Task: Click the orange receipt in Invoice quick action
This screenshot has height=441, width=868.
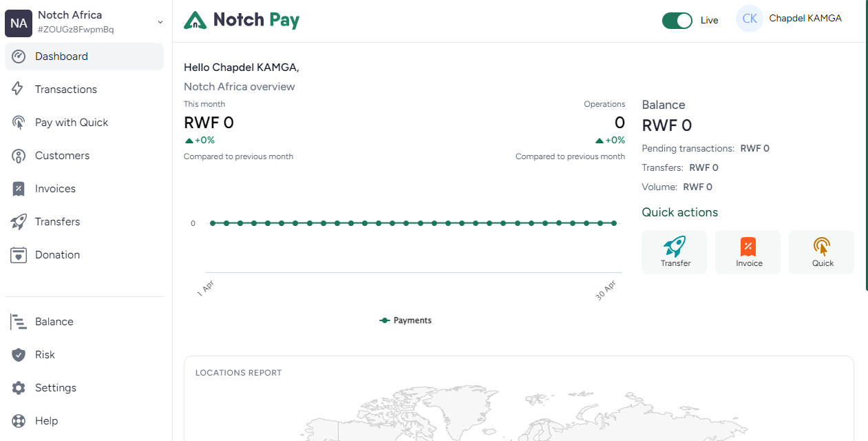Action: (x=748, y=247)
